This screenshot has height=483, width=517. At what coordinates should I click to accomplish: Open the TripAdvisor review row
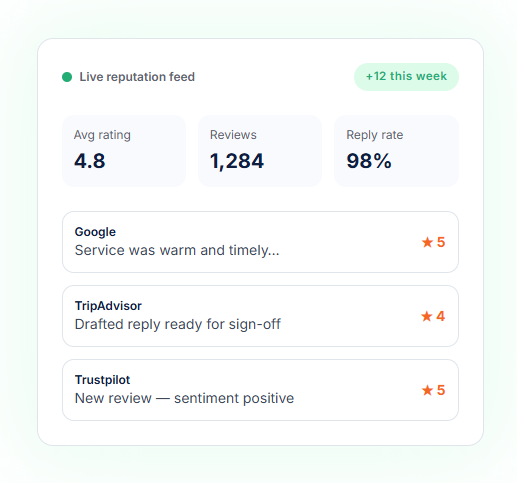[x=260, y=316]
